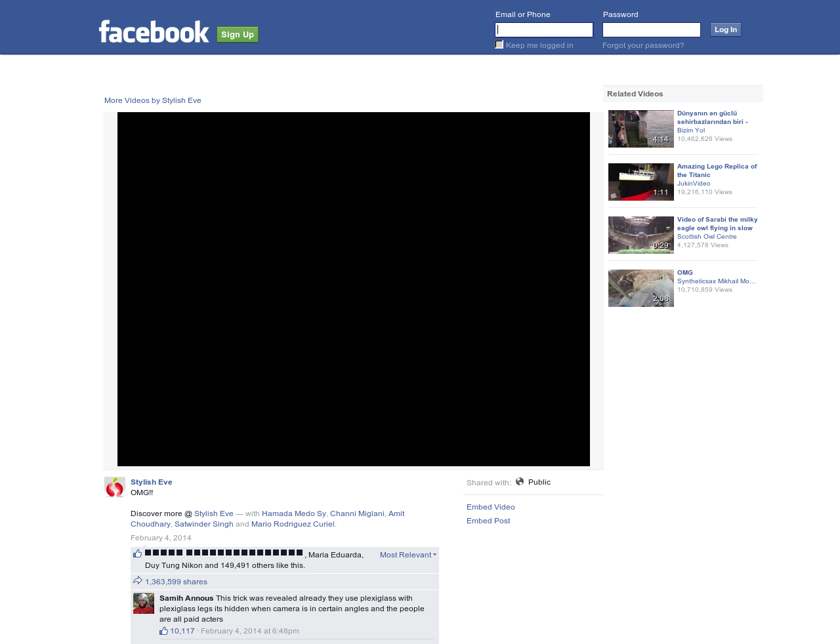View the 1,363,599 shares link
This screenshot has width=840, height=644.
[x=176, y=582]
